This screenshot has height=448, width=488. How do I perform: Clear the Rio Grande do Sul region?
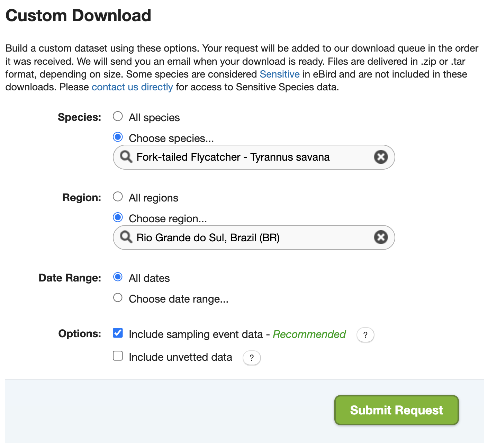pyautogui.click(x=381, y=238)
